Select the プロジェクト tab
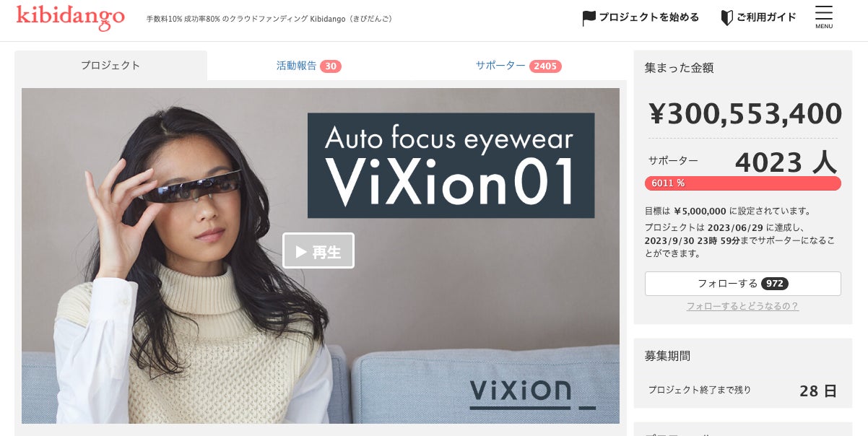 tap(110, 65)
